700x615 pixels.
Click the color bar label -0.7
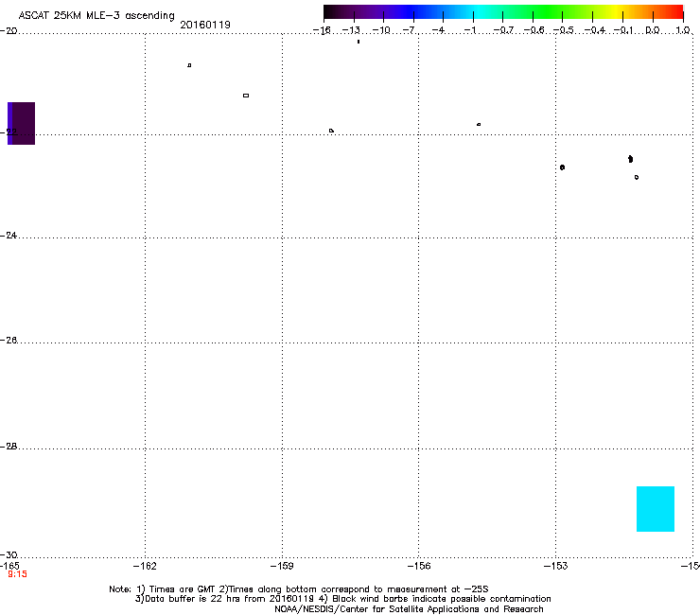point(503,30)
